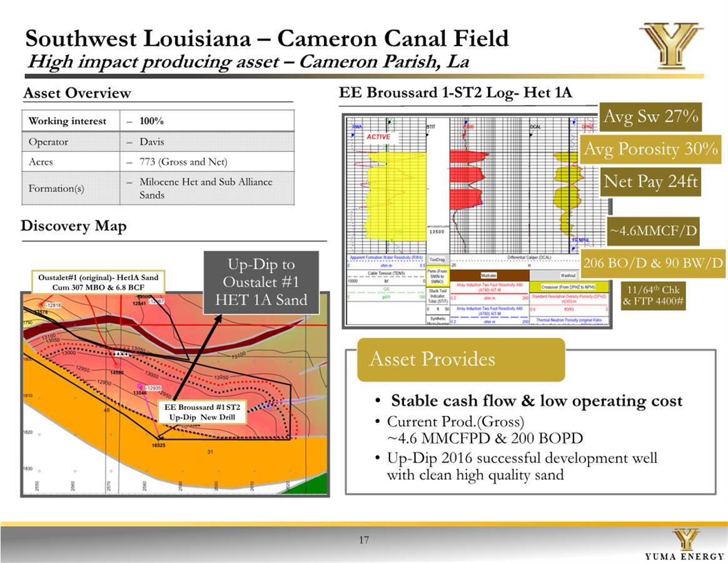Click 'Stable cash flow & low operating cost' bullet
This screenshot has width=728, height=563.
pos(536,400)
